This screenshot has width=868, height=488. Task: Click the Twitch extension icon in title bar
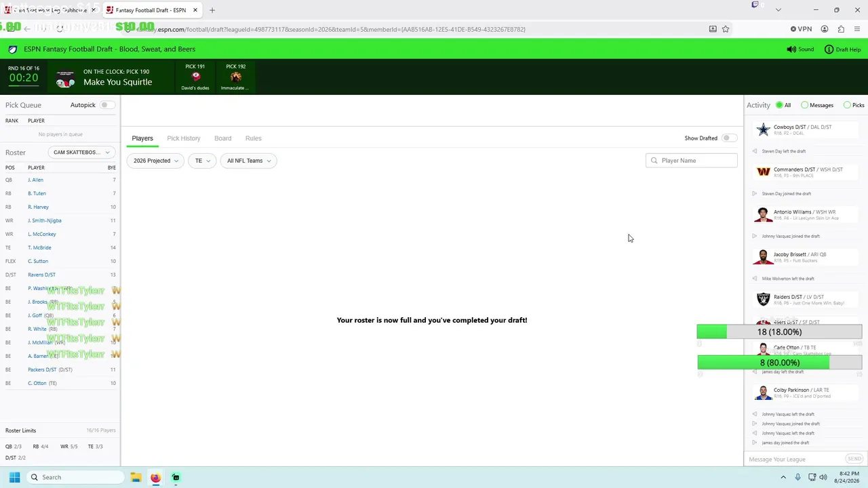point(755,5)
